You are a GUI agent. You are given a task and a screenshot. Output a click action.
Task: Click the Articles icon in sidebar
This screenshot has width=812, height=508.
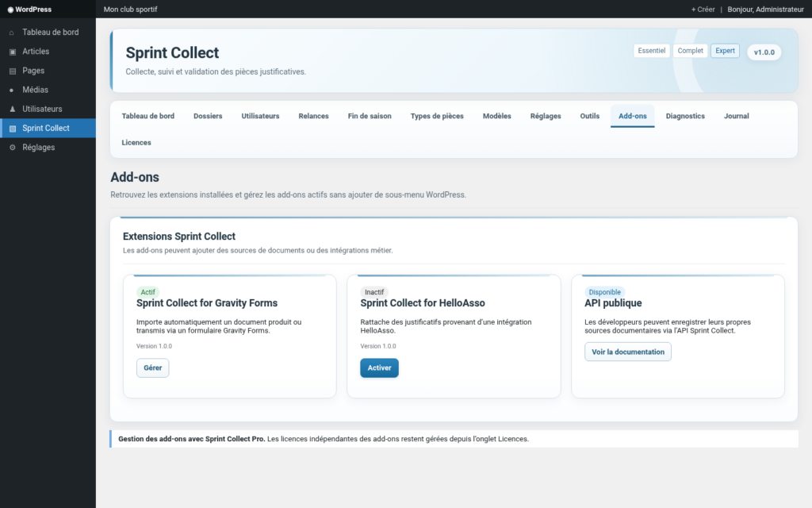pyautogui.click(x=13, y=52)
